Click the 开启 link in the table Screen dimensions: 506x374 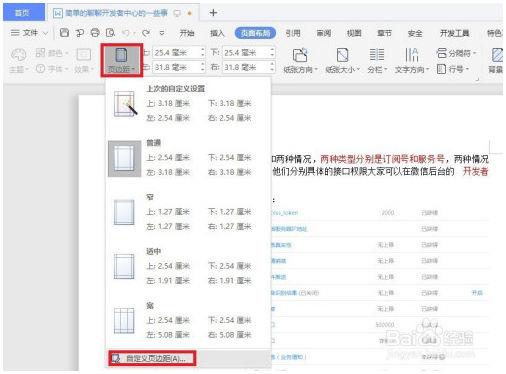tap(477, 293)
